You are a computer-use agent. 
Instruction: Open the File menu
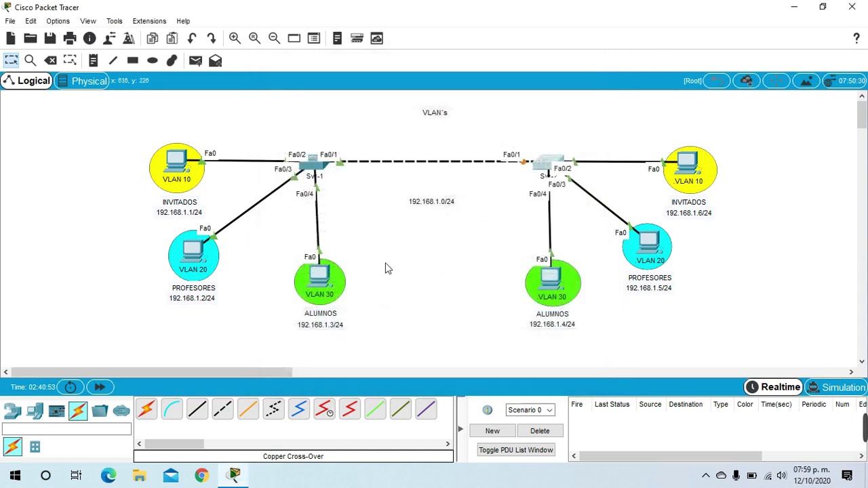10,21
